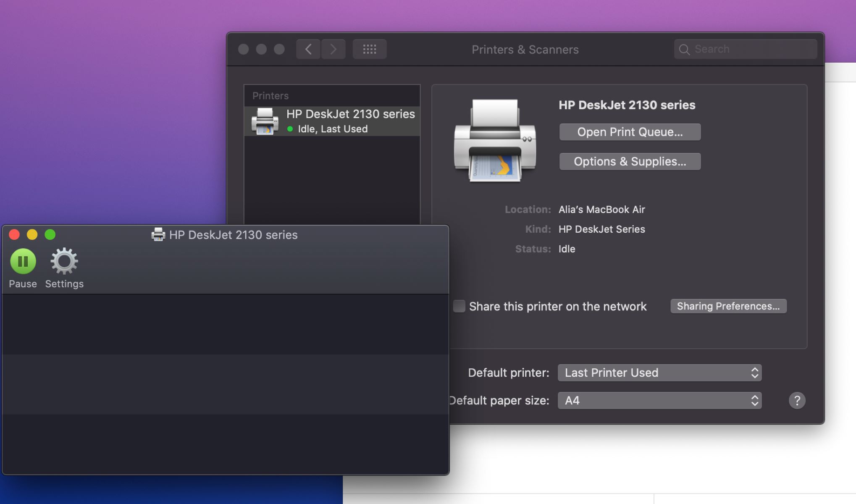Viewport: 856px width, 504px height.
Task: Click the Pause button icon in print queue
Action: coord(23,260)
